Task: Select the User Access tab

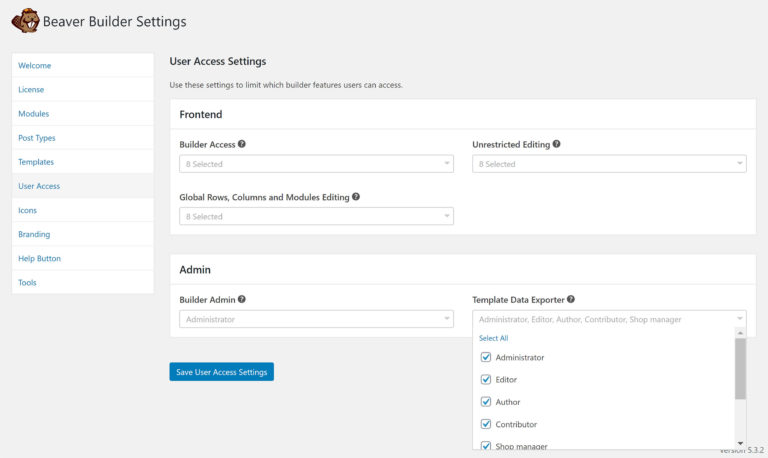Action: tap(83, 186)
